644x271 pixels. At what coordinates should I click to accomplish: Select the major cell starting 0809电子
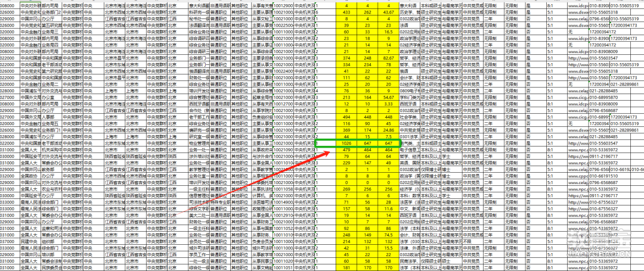point(409,91)
